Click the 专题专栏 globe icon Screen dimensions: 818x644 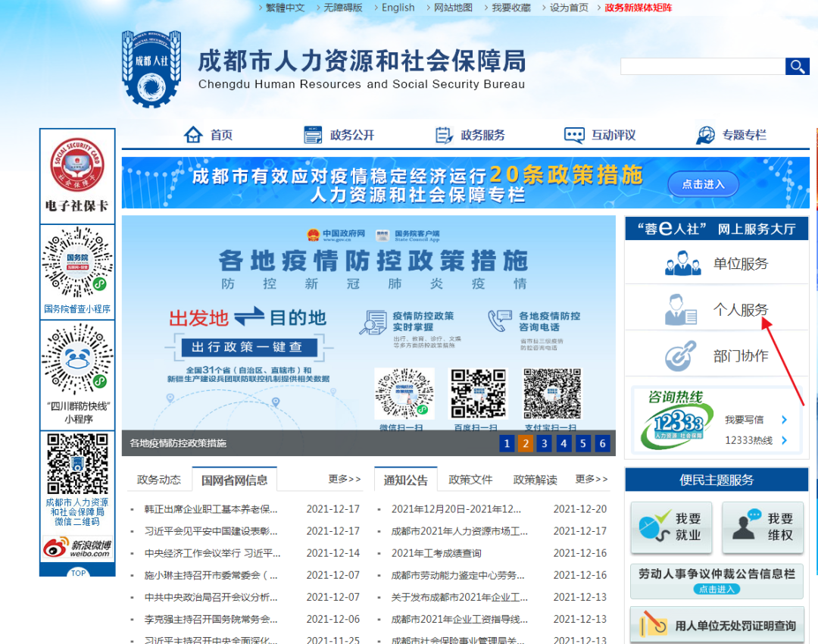click(705, 135)
